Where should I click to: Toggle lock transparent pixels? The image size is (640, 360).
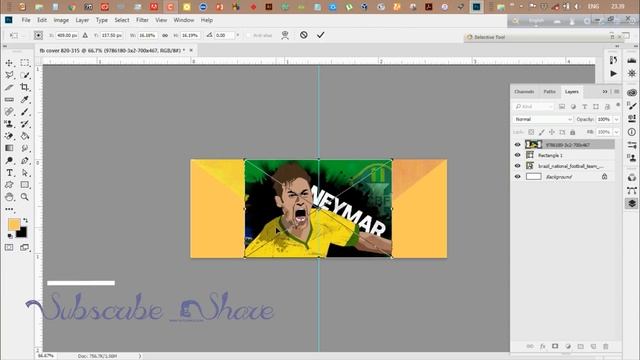tap(531, 132)
